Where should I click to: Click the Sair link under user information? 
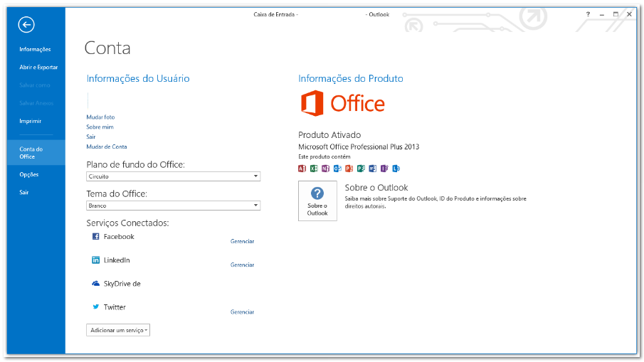(91, 137)
